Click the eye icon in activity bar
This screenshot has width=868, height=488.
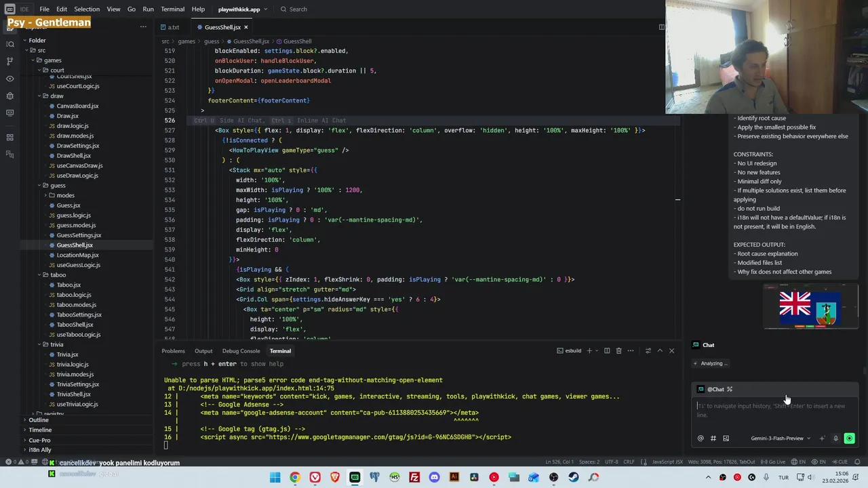pyautogui.click(x=9, y=79)
